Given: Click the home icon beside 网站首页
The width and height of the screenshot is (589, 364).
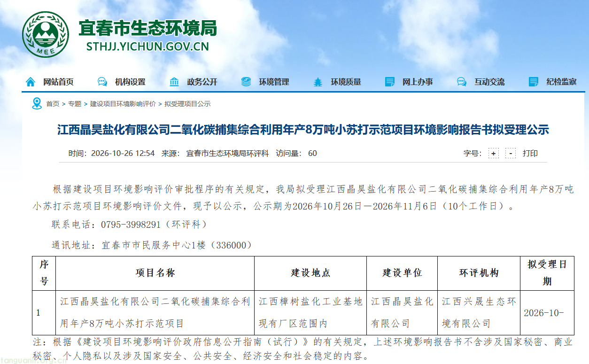Looking at the screenshot, I should 31,82.
